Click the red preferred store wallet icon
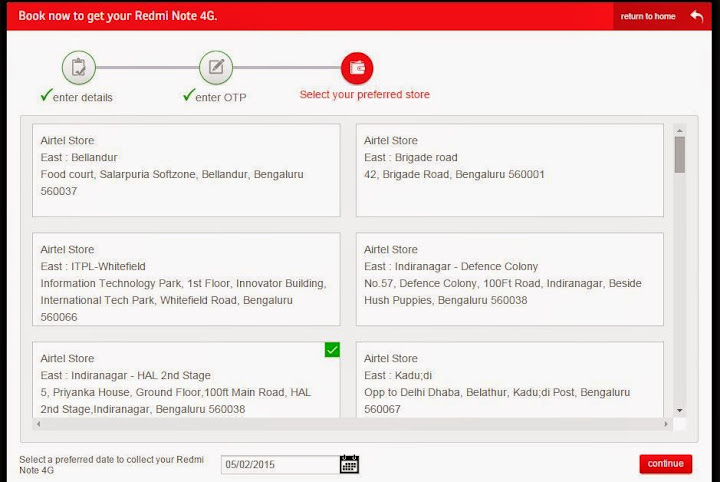The width and height of the screenshot is (720, 482). click(357, 68)
